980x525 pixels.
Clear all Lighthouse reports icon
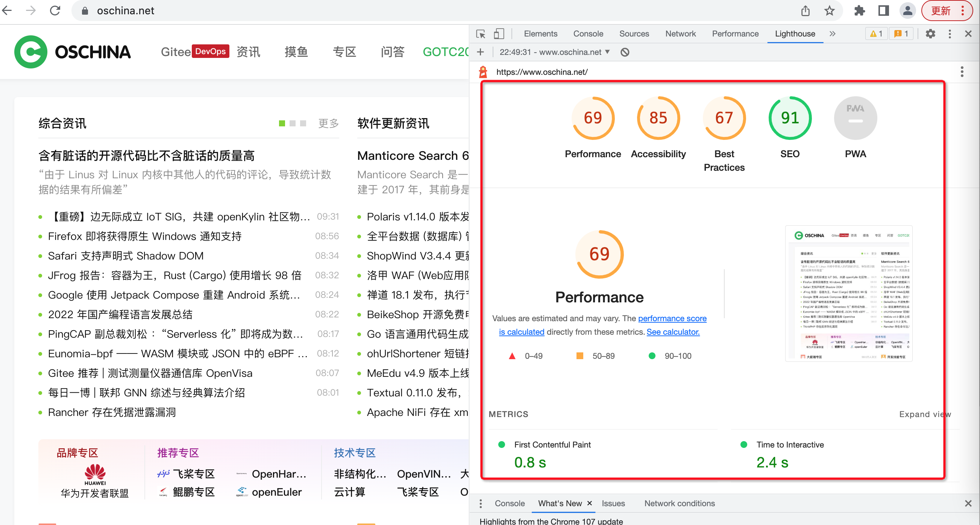point(625,52)
